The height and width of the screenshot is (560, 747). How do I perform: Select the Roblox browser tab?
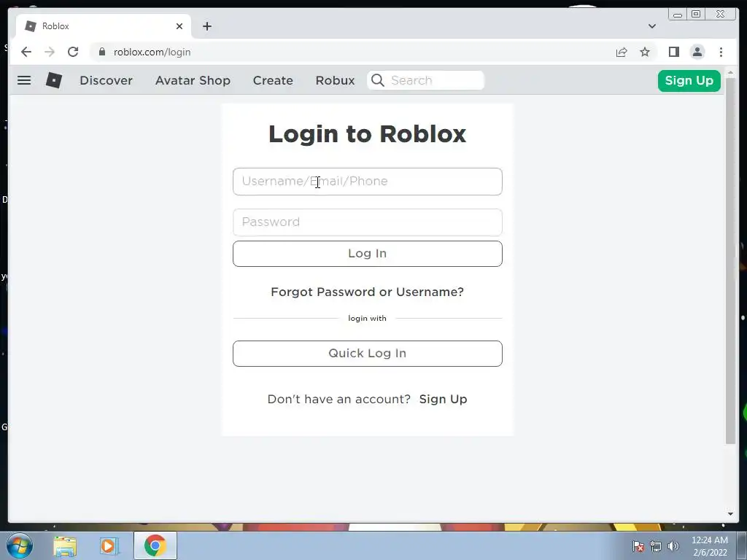coord(104,26)
